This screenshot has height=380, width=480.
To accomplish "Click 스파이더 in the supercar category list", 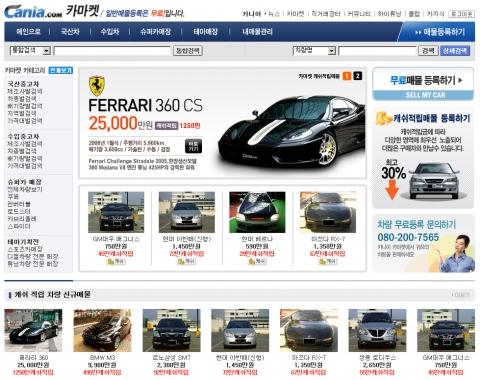I will [x=19, y=226].
